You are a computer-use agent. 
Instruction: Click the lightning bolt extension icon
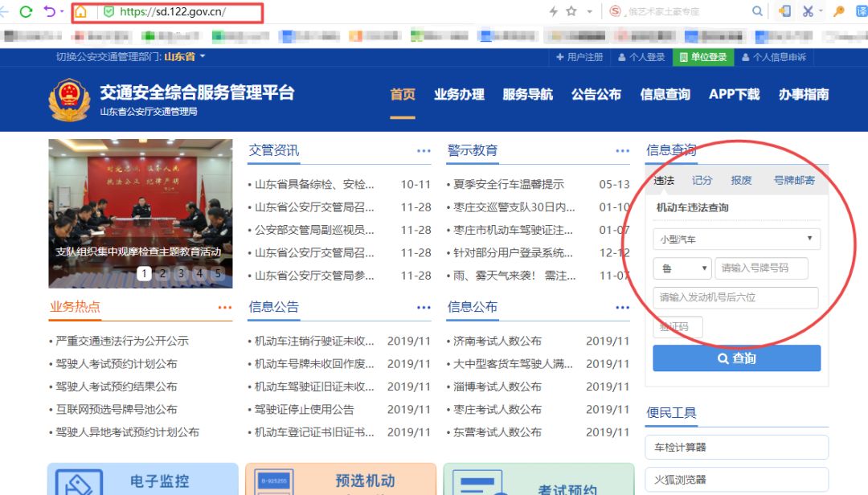click(x=552, y=11)
